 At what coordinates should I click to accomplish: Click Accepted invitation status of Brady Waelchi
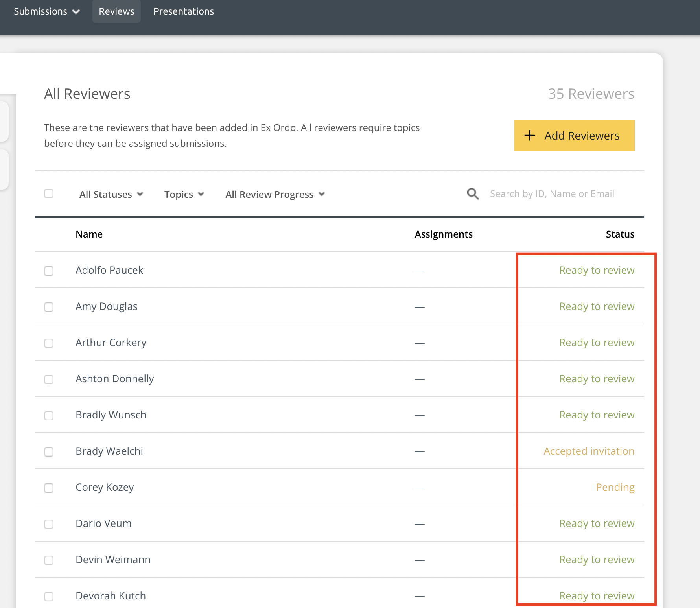[x=589, y=451]
